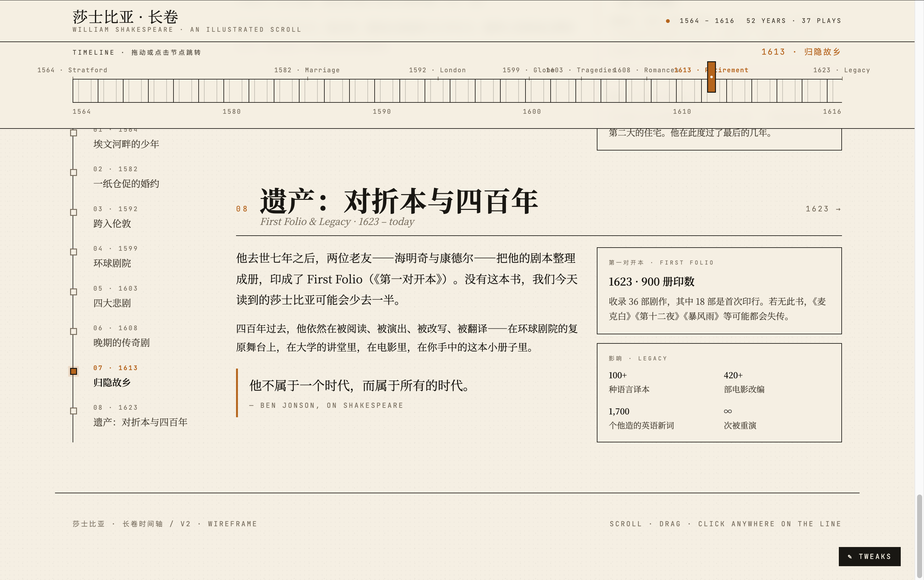Select chapter 03 · 1592 跨入伦敦
Viewport: 924px width, 580px height.
116,217
